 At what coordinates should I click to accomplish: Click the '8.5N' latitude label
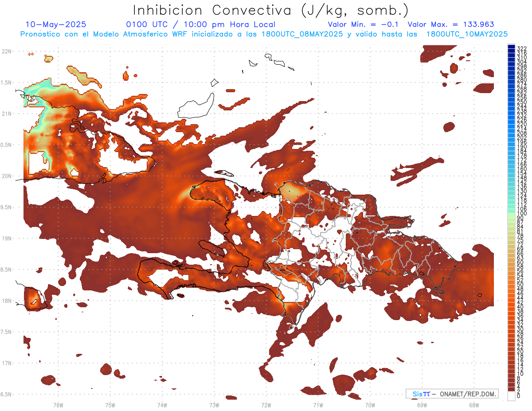tap(6, 270)
